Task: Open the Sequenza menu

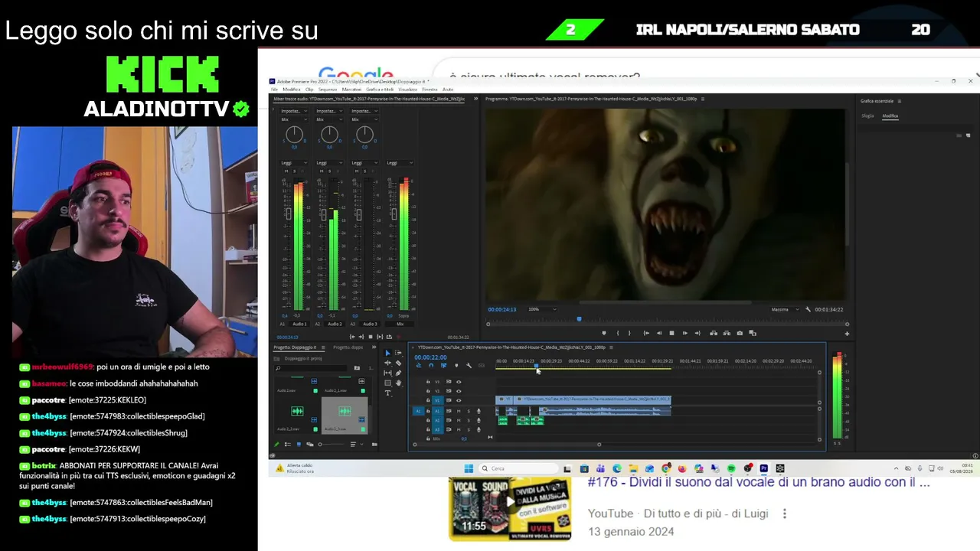Action: click(x=328, y=90)
